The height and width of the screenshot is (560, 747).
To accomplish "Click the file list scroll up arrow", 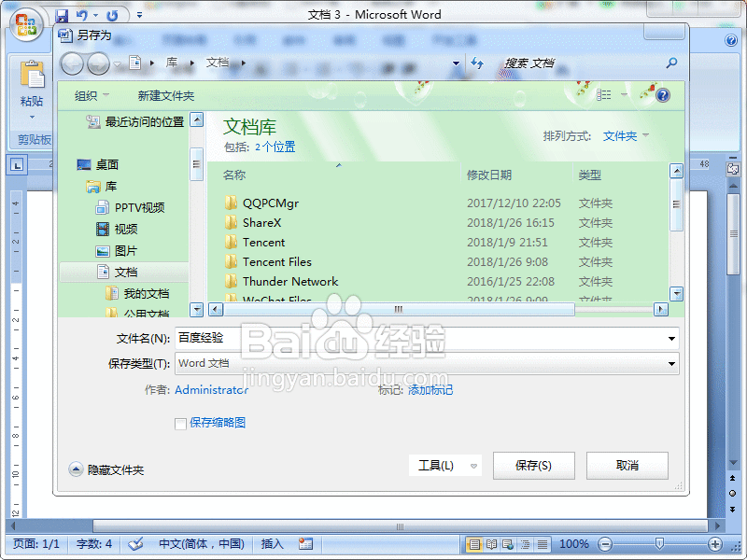I will coord(676,170).
